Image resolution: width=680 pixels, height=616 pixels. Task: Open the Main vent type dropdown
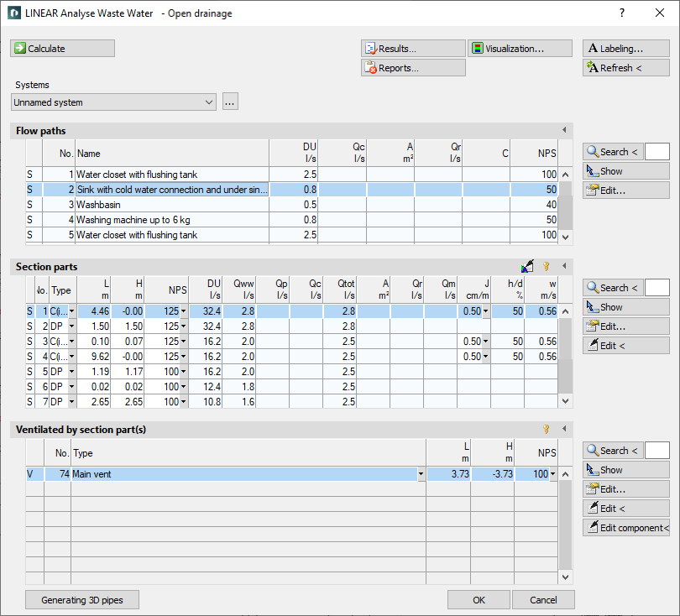421,474
